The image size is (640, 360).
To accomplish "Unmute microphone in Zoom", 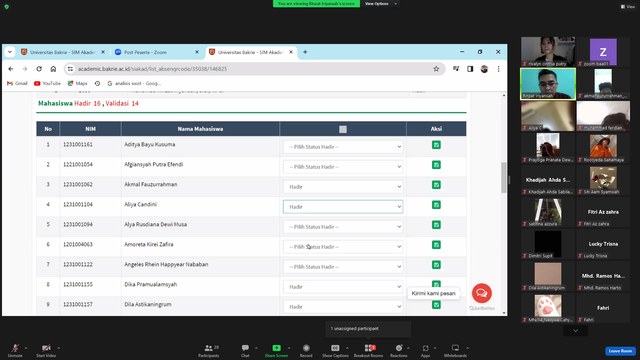I will (15, 351).
